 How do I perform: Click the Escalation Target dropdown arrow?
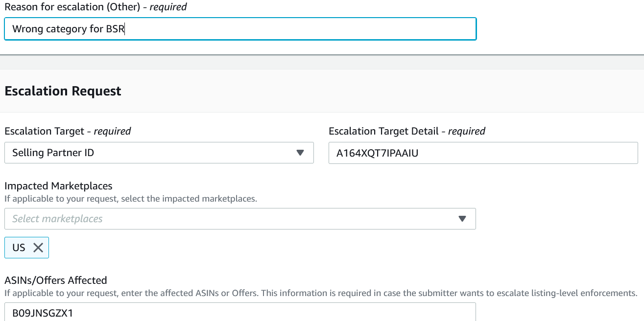tap(300, 153)
